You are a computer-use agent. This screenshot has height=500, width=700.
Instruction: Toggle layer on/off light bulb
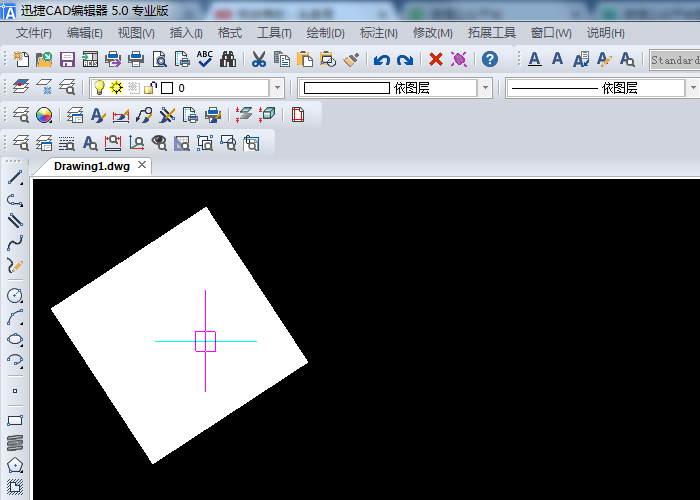(x=99, y=88)
